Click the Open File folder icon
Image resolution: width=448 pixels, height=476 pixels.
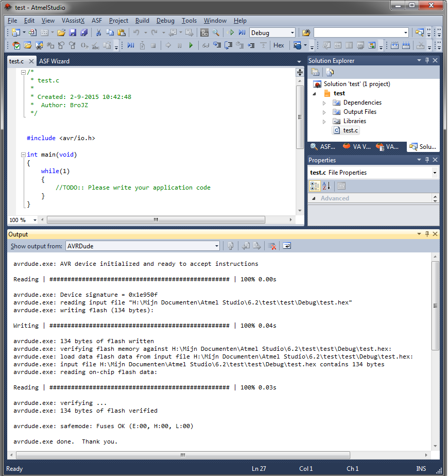[61, 32]
